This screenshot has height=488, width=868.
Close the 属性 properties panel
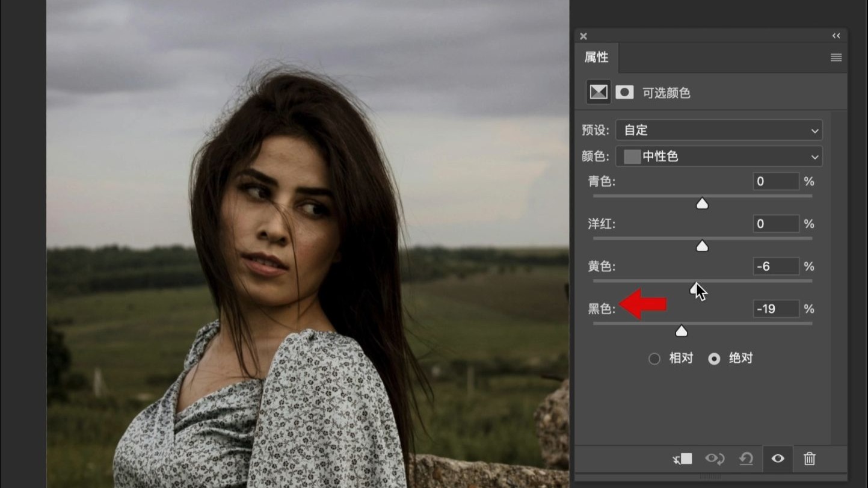(x=583, y=36)
